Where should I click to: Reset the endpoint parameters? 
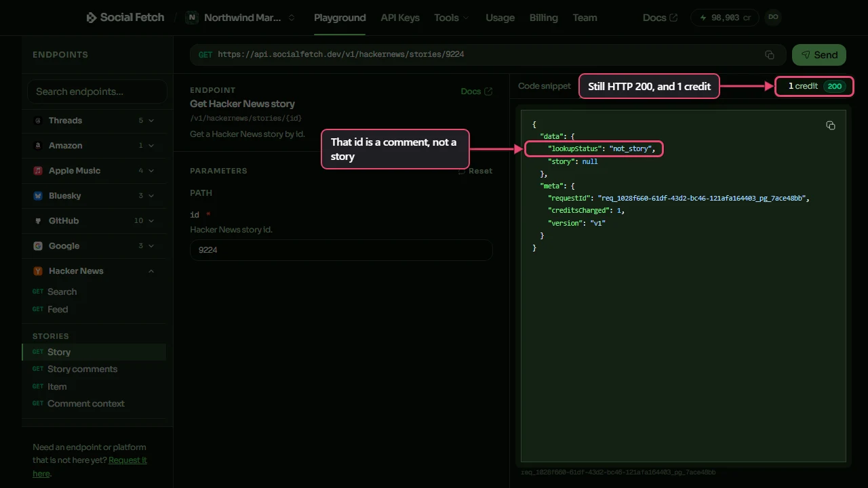pyautogui.click(x=475, y=171)
